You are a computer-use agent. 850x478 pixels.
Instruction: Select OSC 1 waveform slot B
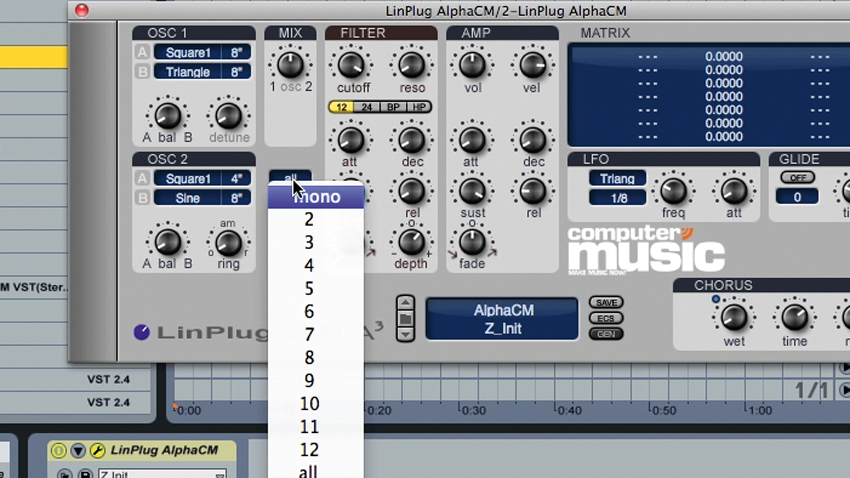click(142, 72)
